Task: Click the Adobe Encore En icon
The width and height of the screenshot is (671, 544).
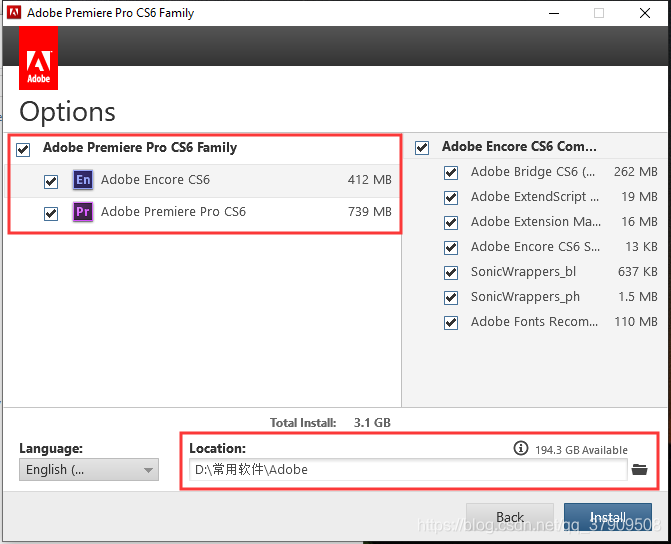Action: 83,180
